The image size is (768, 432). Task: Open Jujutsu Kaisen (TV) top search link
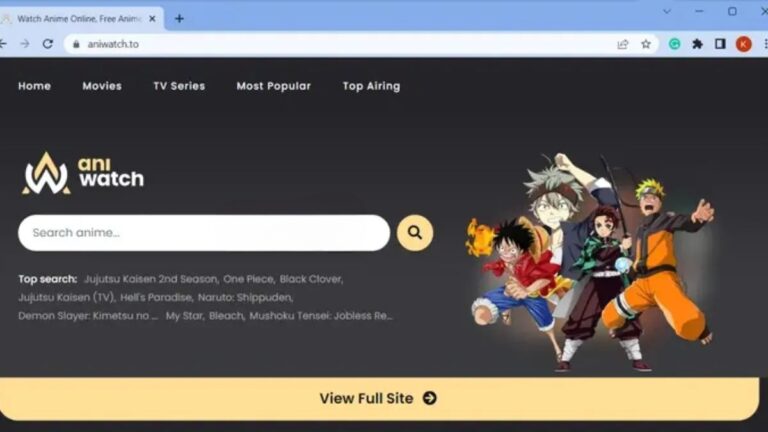pyautogui.click(x=67, y=297)
